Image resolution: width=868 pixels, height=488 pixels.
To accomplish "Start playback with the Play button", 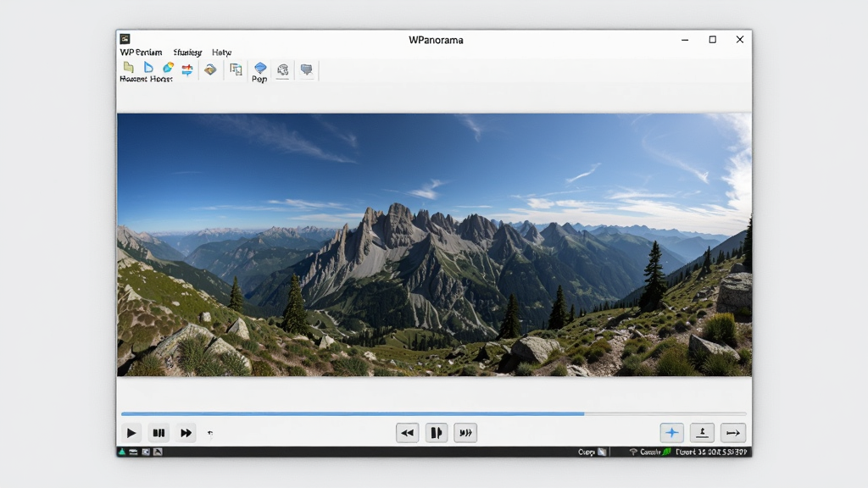I will point(131,433).
